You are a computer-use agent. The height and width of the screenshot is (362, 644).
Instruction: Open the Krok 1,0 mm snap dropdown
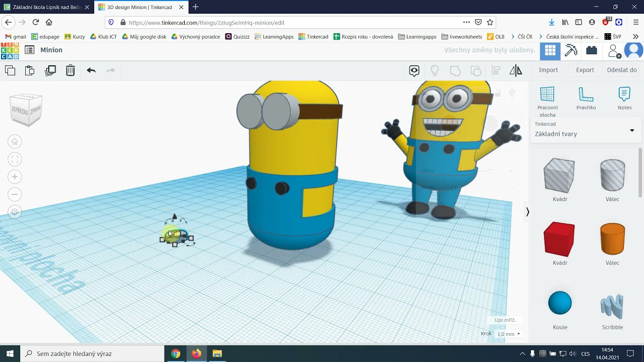pyautogui.click(x=509, y=334)
